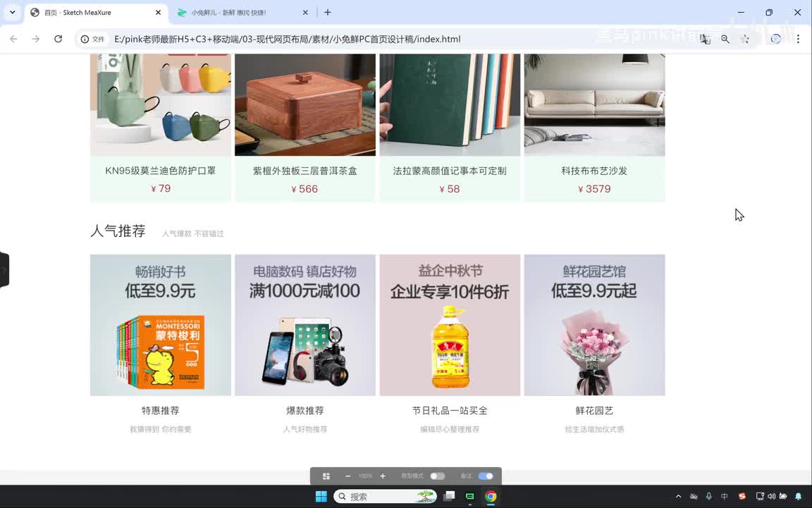Open the notification bell icon
Viewport: 812px width, 508px height.
(x=798, y=497)
